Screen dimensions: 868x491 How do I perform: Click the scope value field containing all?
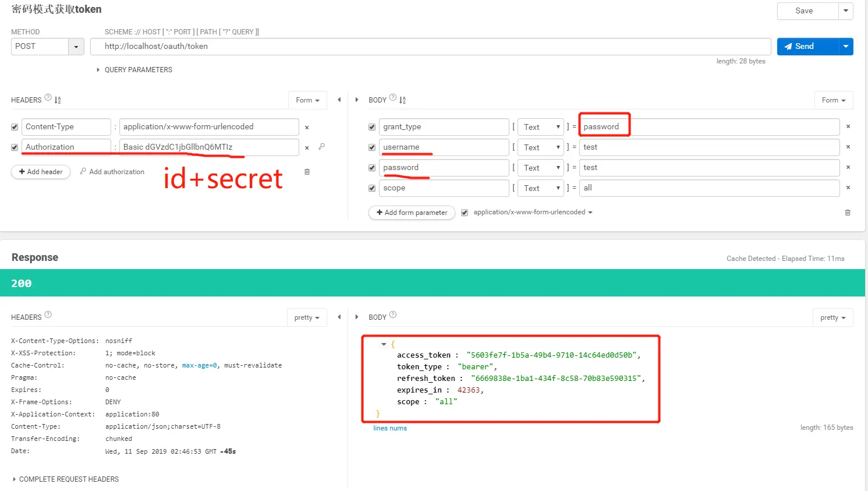[x=709, y=188]
